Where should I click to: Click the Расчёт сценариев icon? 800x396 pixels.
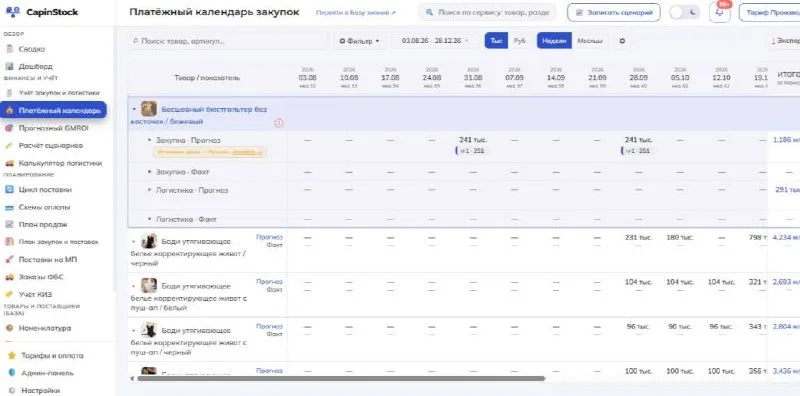[x=9, y=146]
